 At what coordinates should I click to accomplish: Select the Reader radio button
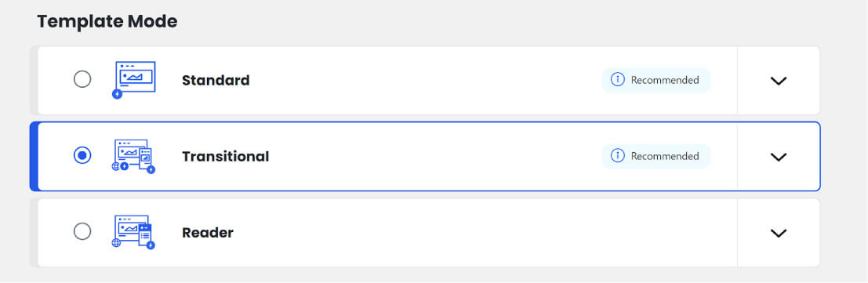82,231
